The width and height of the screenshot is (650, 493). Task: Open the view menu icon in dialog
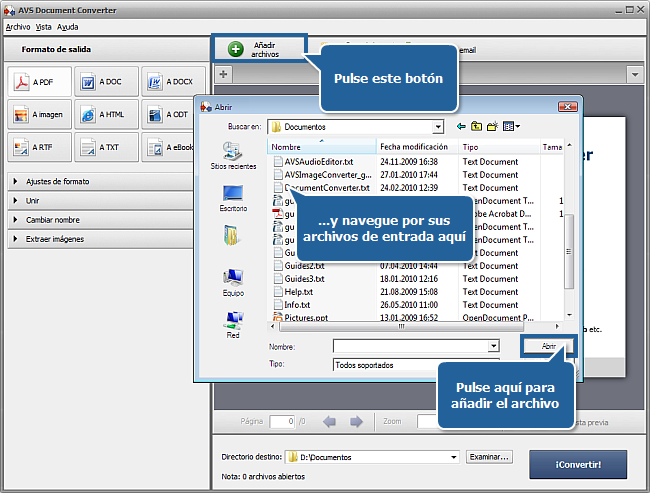click(511, 126)
